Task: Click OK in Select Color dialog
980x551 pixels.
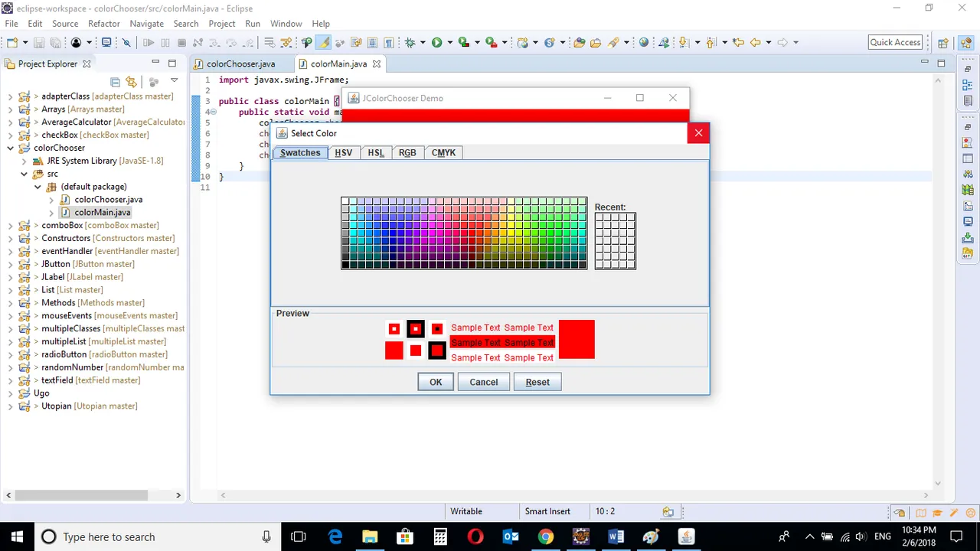Action: tap(436, 382)
